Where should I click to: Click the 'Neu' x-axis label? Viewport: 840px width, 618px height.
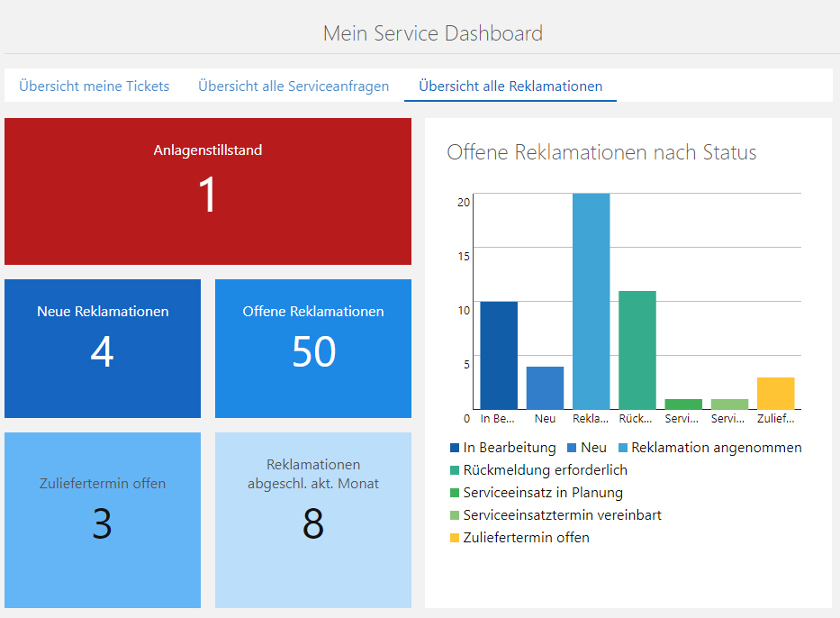[x=545, y=419]
